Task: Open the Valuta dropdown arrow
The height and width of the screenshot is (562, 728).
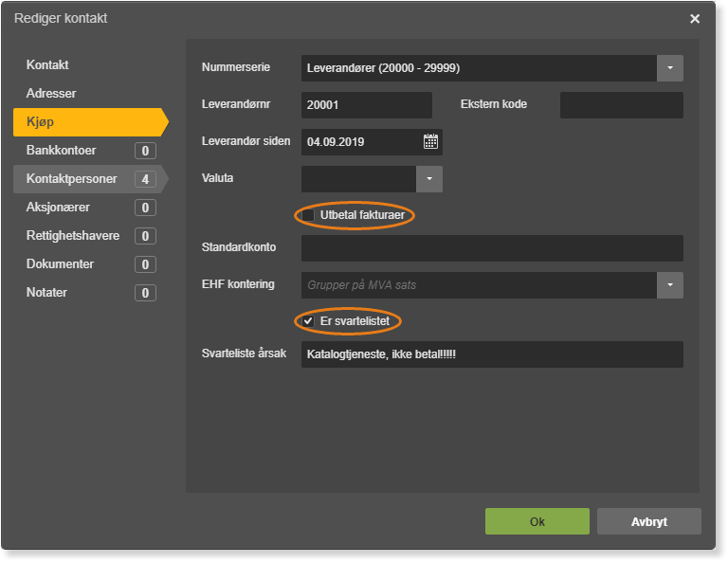Action: coord(429,179)
